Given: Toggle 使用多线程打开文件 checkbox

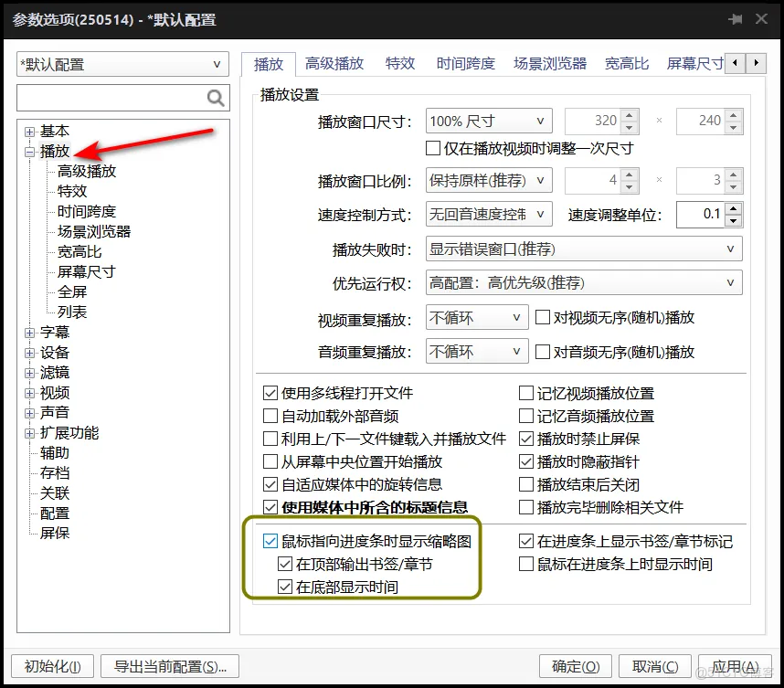Looking at the screenshot, I should click(x=270, y=394).
